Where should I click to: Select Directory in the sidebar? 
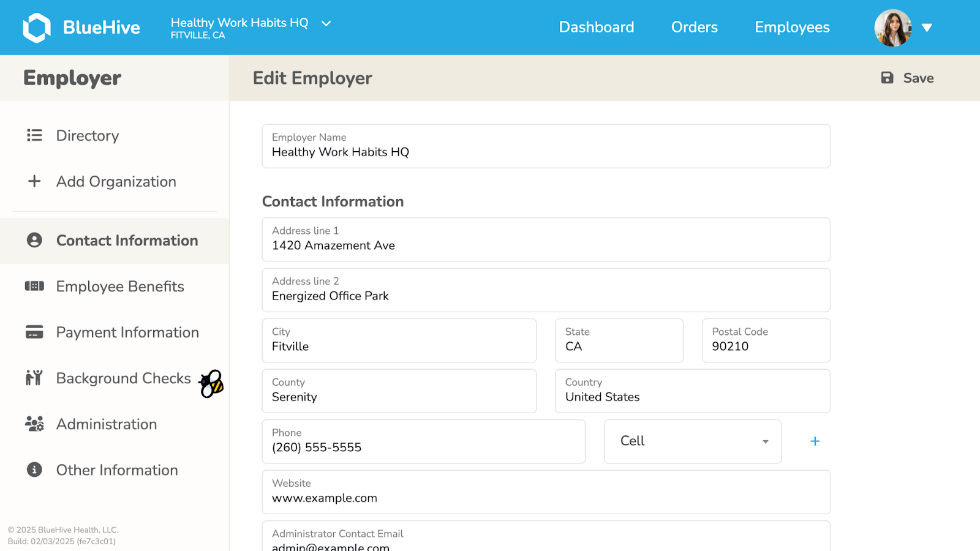coord(115,135)
